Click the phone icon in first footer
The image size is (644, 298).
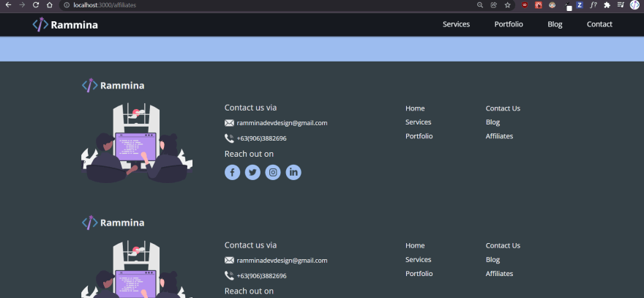point(229,138)
